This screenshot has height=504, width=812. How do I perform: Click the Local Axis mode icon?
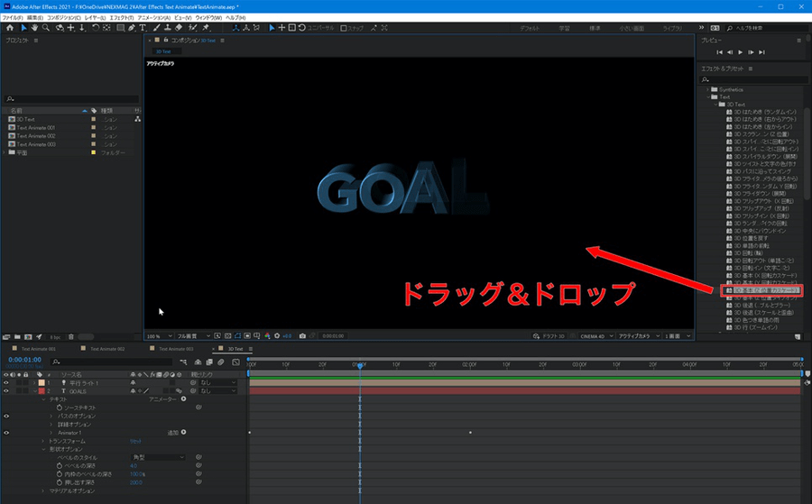[235, 27]
